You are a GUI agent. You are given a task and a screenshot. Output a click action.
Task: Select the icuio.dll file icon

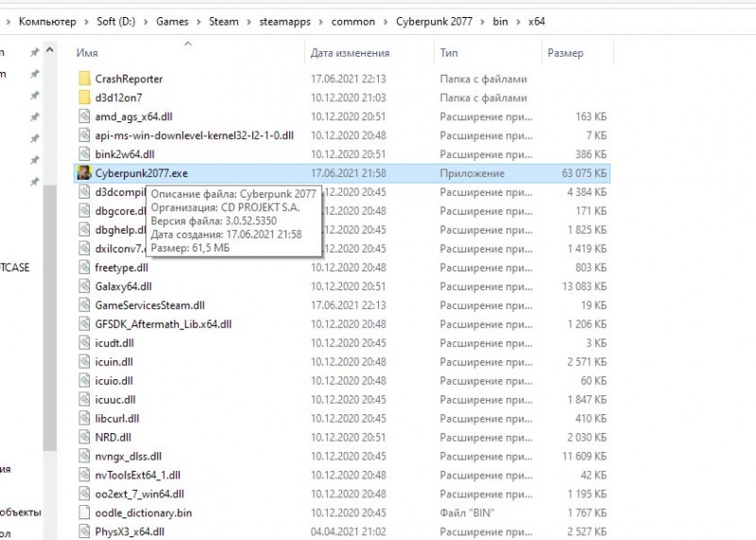[84, 380]
